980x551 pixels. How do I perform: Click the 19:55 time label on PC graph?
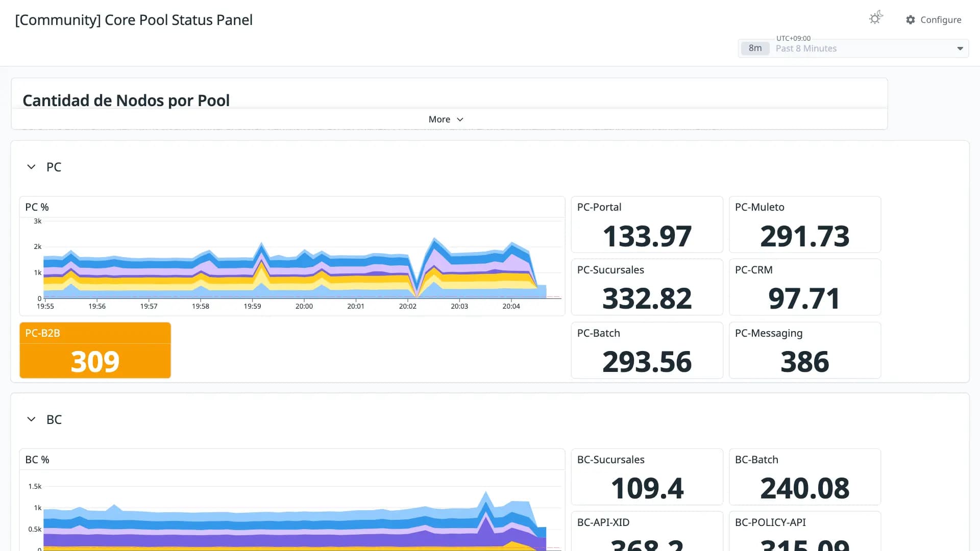[x=45, y=306]
